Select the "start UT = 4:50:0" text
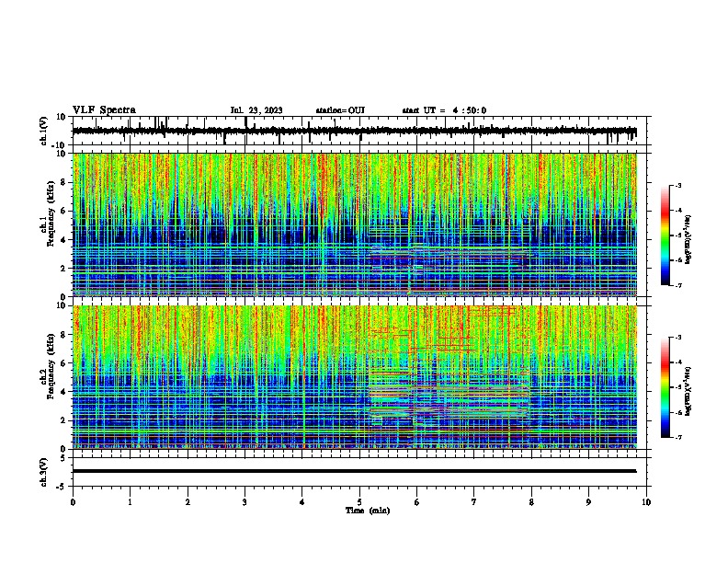The width and height of the screenshot is (728, 563). 444,110
